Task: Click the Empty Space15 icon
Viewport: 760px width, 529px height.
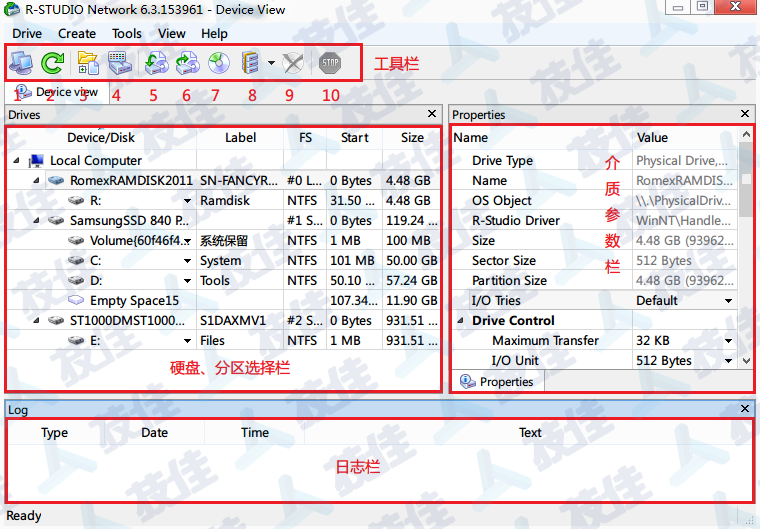Action: point(76,300)
